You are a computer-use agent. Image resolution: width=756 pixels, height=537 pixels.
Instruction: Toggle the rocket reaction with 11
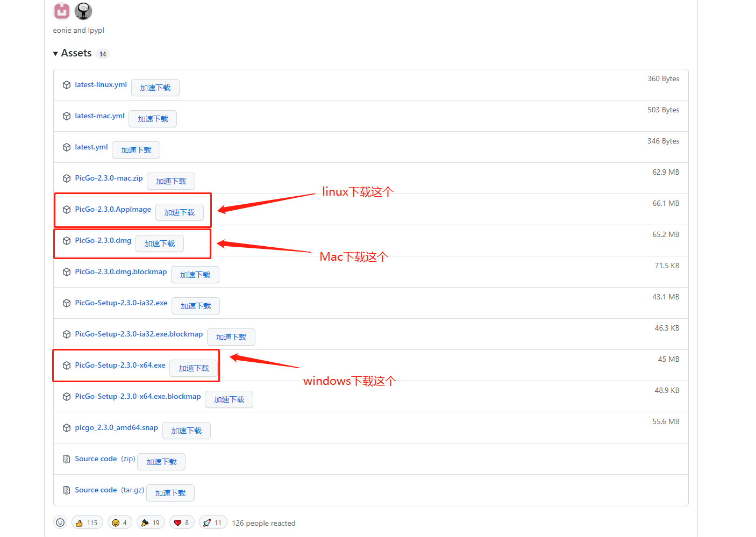tap(213, 522)
